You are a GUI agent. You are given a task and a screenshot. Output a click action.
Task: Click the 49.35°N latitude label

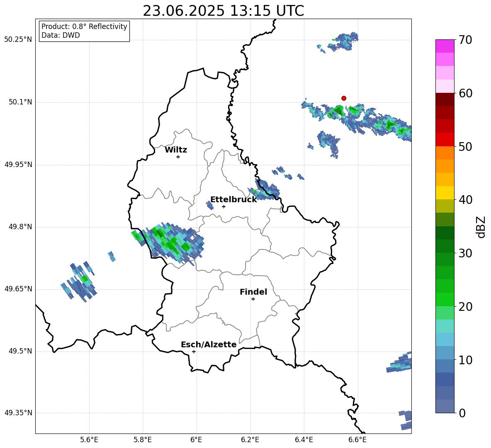pos(18,413)
